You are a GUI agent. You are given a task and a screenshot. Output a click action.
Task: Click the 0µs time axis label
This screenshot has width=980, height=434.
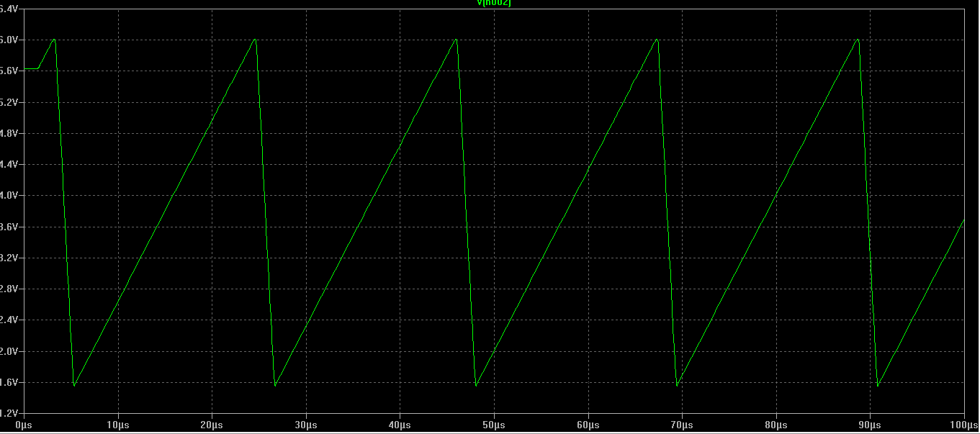(x=24, y=426)
